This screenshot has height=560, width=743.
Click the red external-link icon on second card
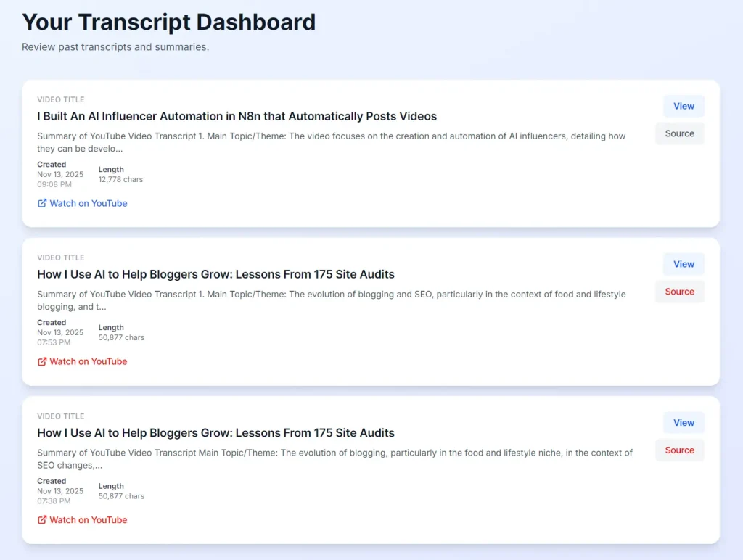(41, 361)
